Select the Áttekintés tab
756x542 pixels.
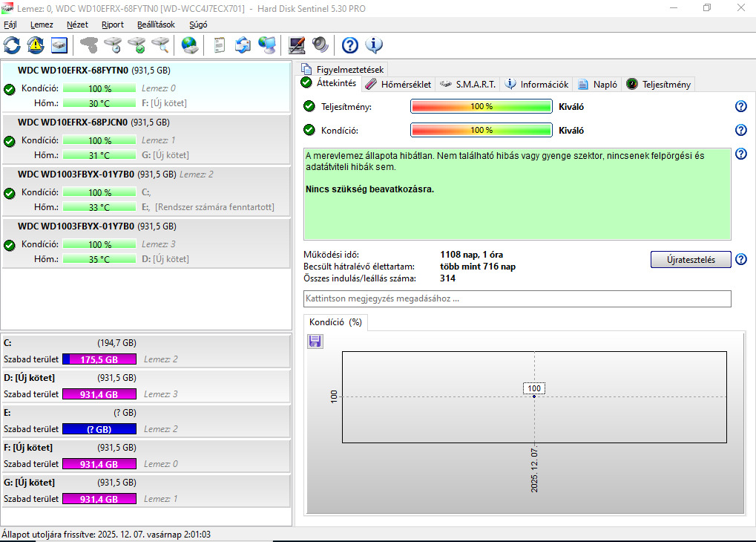pyautogui.click(x=329, y=83)
